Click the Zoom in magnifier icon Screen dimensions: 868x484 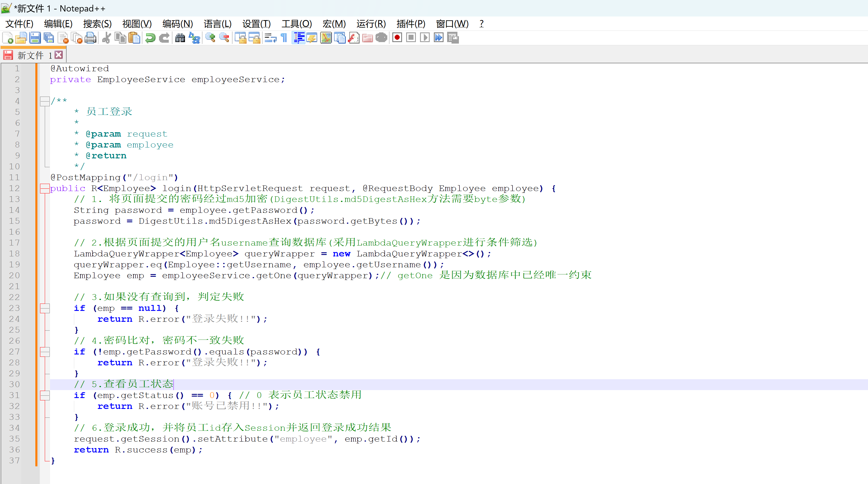[210, 38]
